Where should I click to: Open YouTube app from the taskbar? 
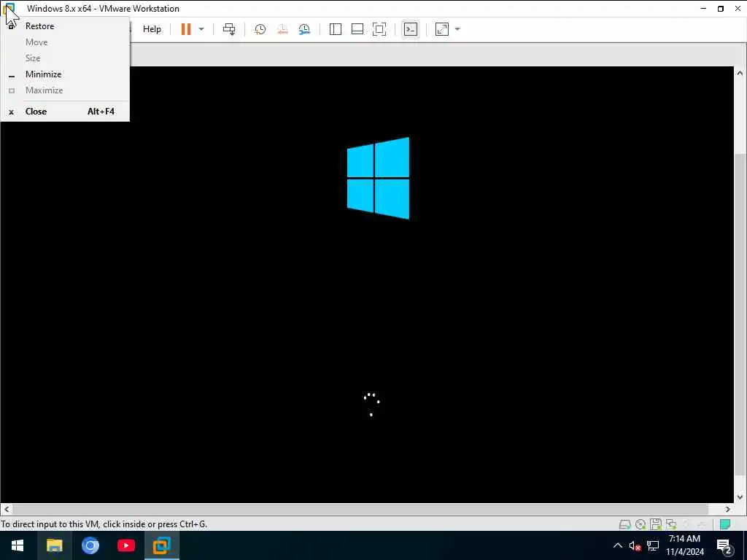click(x=125, y=545)
